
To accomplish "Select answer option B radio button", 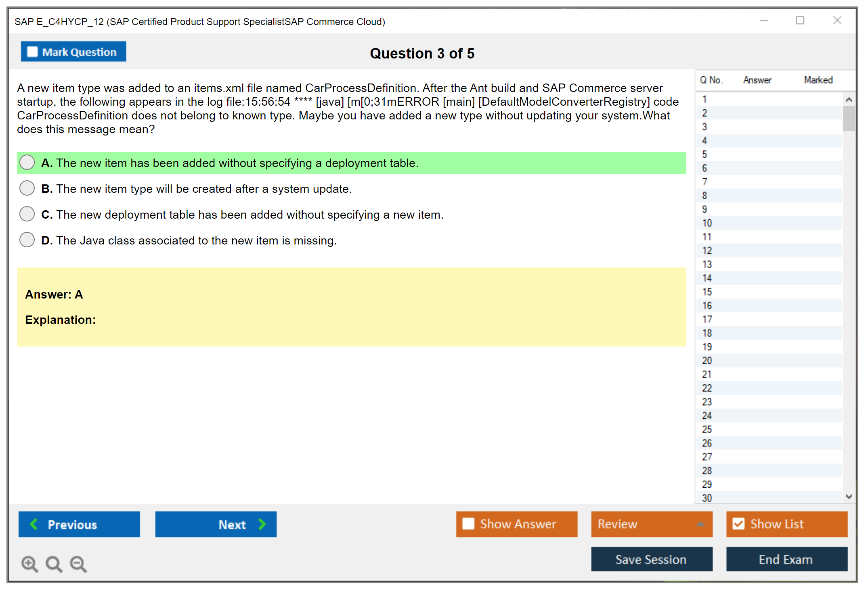I will pyautogui.click(x=27, y=188).
